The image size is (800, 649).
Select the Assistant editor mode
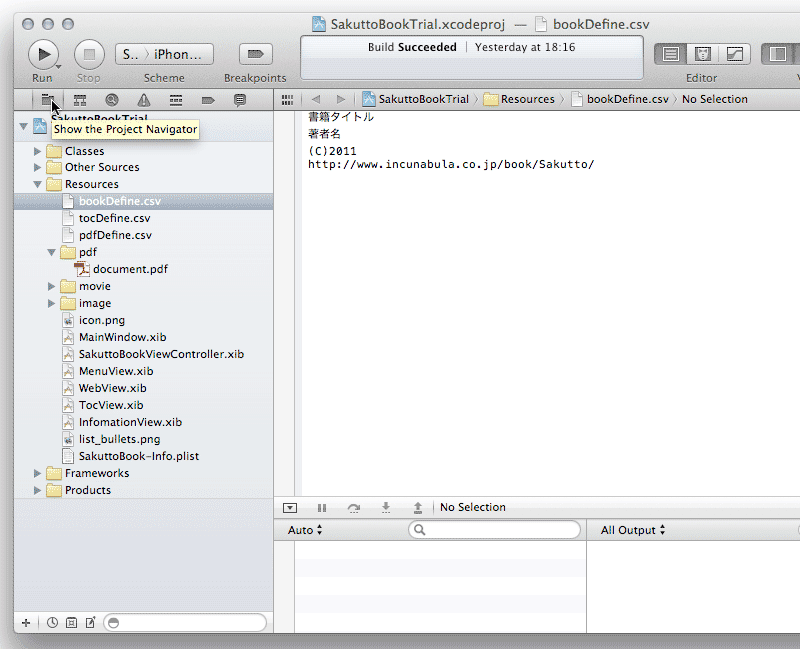pos(703,54)
